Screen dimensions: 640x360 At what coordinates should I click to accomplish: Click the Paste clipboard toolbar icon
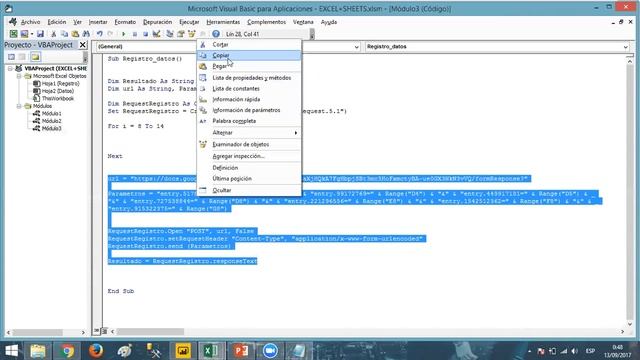(75, 34)
